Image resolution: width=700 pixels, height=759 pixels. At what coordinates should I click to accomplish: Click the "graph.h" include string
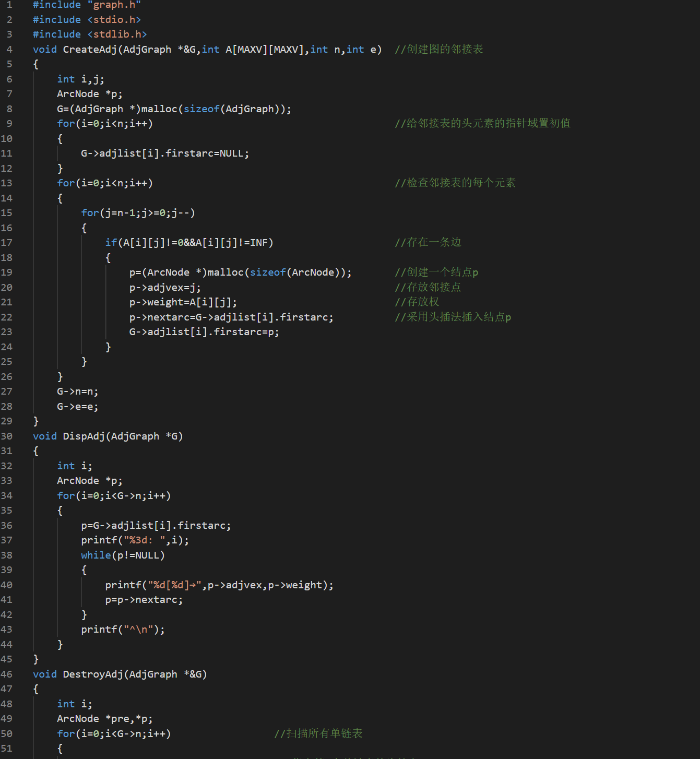click(x=114, y=5)
